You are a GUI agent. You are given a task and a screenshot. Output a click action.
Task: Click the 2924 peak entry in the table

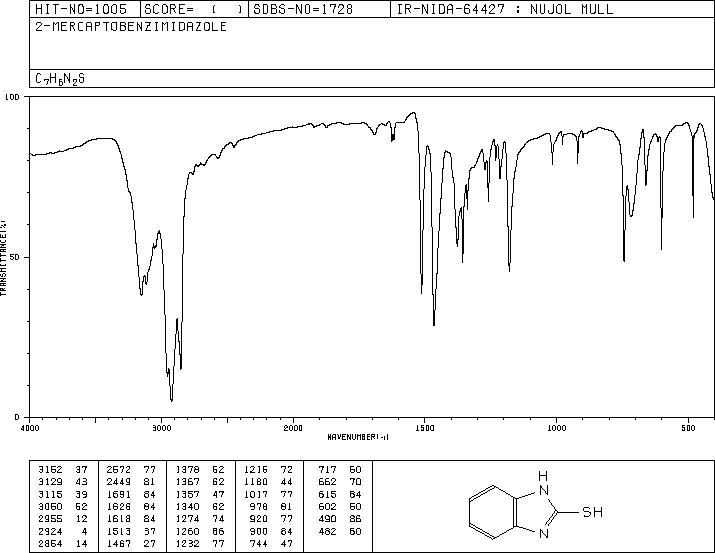(x=50, y=531)
